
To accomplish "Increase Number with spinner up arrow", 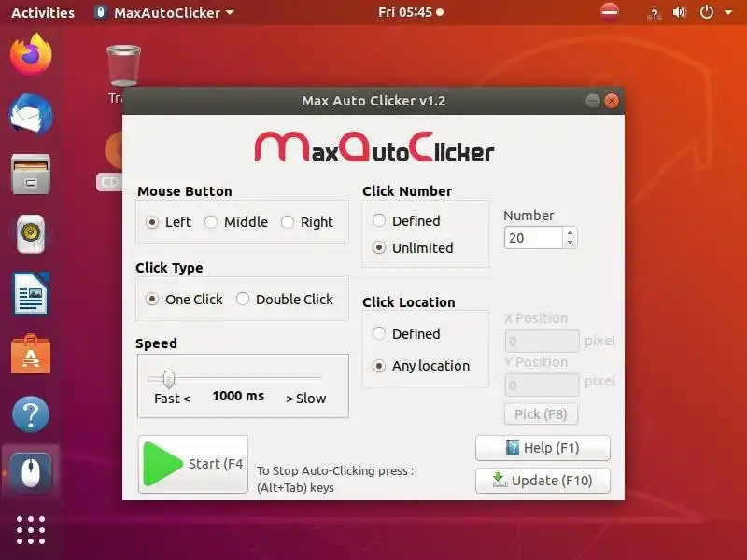I will 570,232.
